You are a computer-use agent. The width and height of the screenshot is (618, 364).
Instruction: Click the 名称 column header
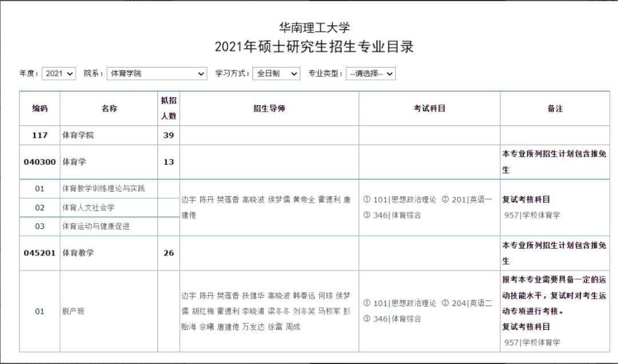(109, 108)
